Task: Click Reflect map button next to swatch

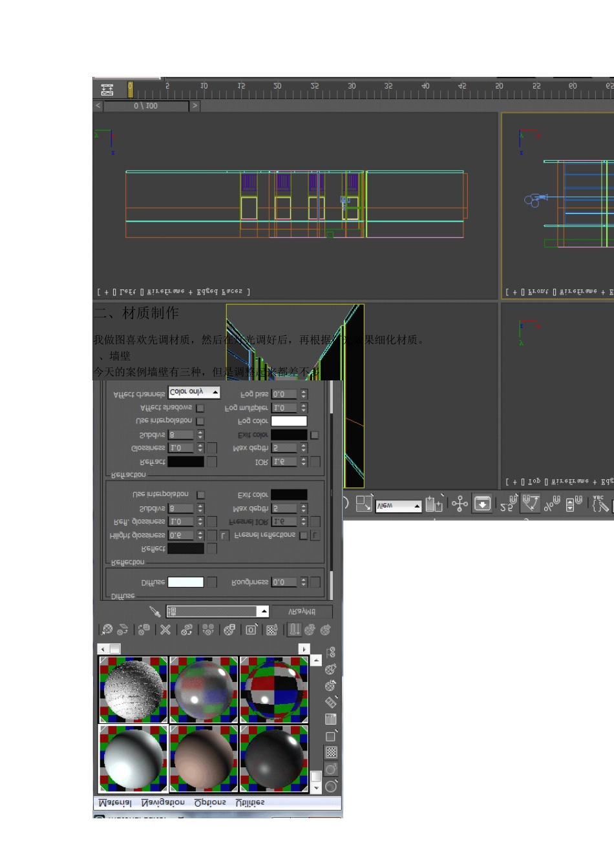Action: (211, 548)
